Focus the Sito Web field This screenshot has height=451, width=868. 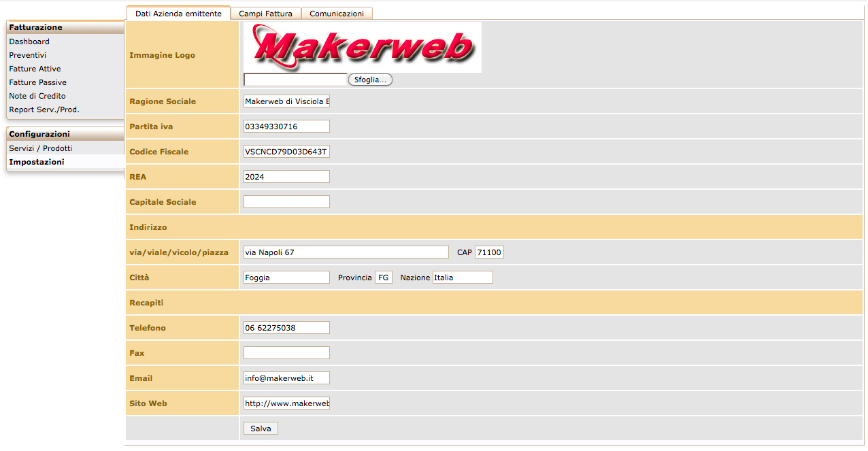286,403
